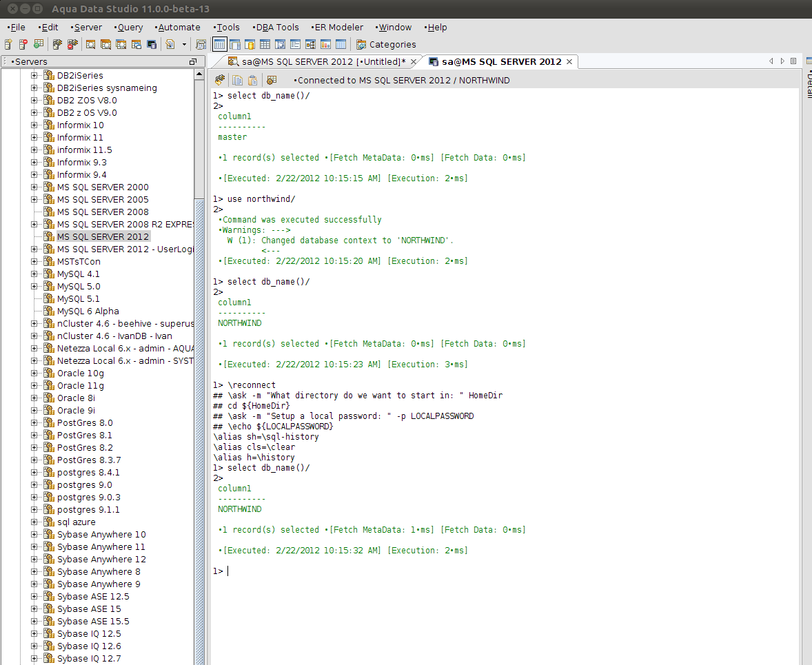Open the DBA Tools menu
The image size is (812, 665).
(276, 28)
